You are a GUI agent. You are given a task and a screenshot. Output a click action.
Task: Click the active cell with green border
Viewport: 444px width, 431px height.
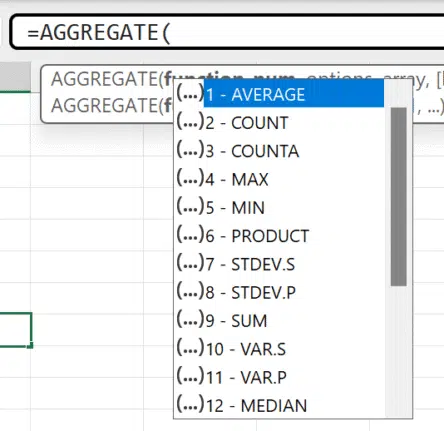click(x=15, y=330)
